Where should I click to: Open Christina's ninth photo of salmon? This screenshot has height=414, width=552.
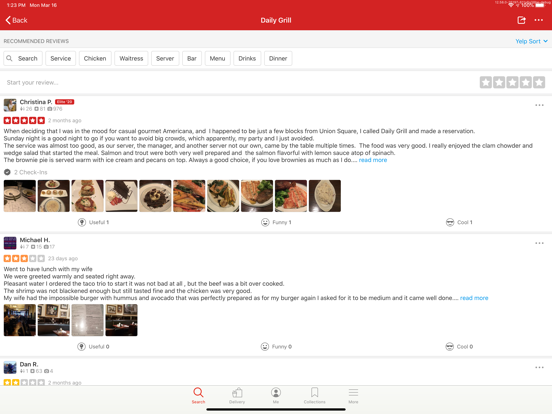(291, 196)
